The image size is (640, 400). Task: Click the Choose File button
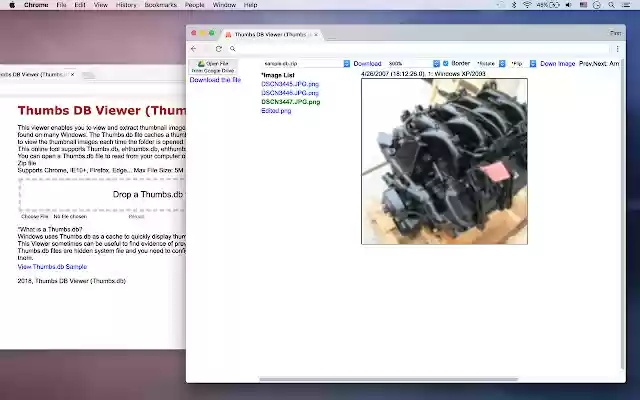pyautogui.click(x=35, y=216)
